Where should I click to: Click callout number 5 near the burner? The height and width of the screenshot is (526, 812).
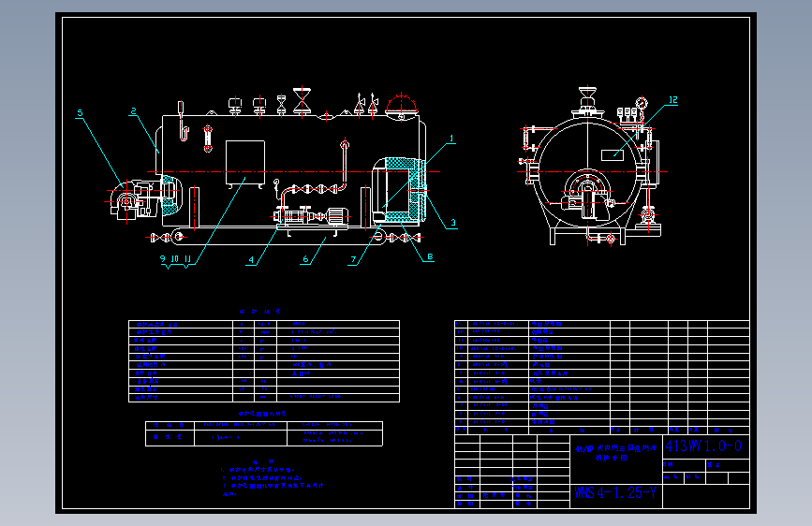tap(80, 113)
